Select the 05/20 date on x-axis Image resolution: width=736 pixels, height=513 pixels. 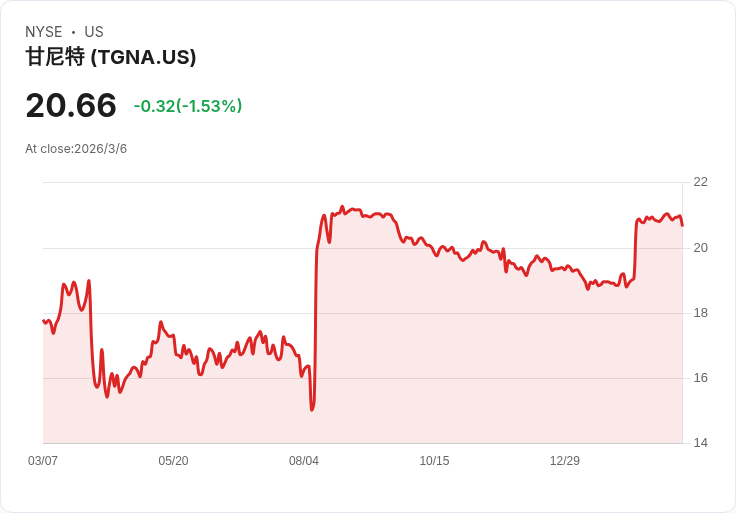point(173,461)
